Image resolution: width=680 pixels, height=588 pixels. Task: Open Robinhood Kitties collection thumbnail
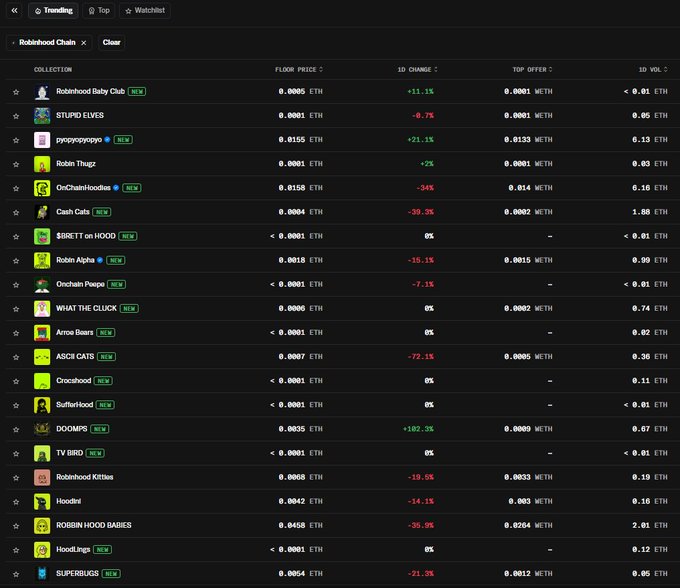[42, 477]
